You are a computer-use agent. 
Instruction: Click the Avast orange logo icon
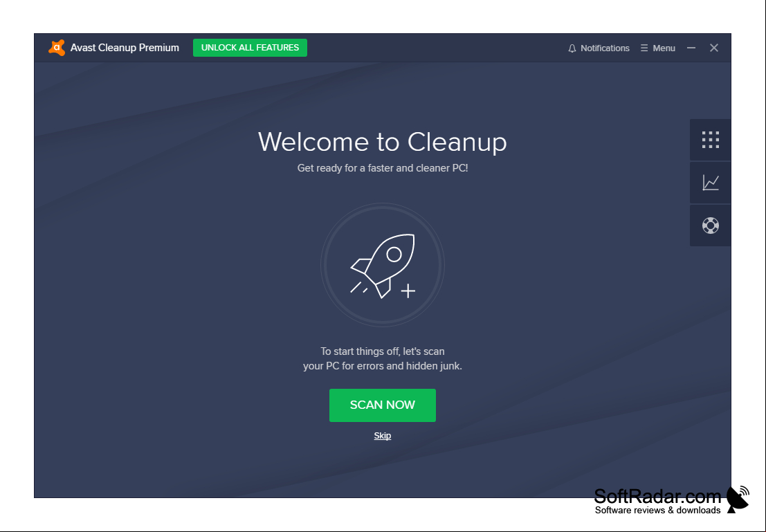pyautogui.click(x=57, y=47)
